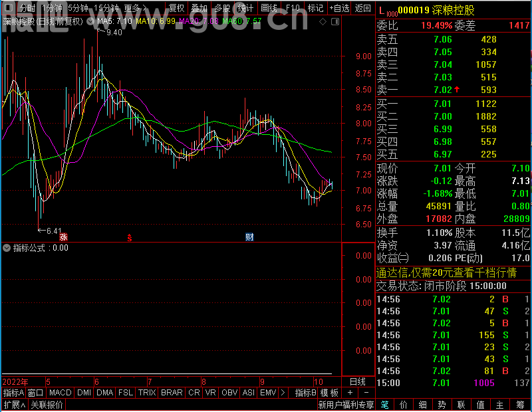Viewport: 532px width, 412px height.
Task: Click red up arrow next to 7.02 ask
Action: (457, 89)
